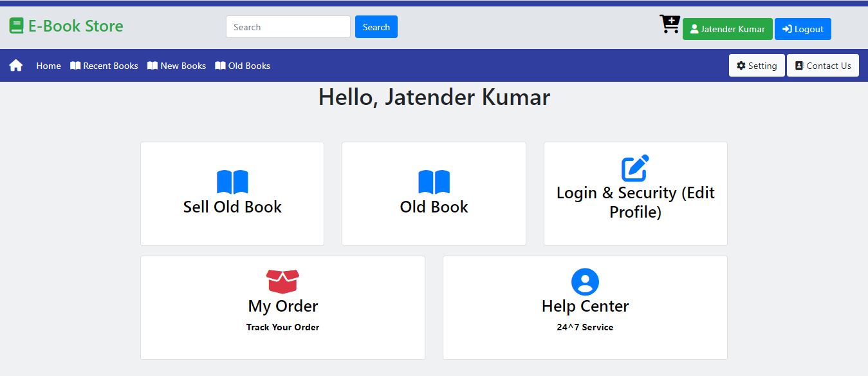Click inside the Search input field
Viewport: 868px width, 376px height.
(288, 27)
